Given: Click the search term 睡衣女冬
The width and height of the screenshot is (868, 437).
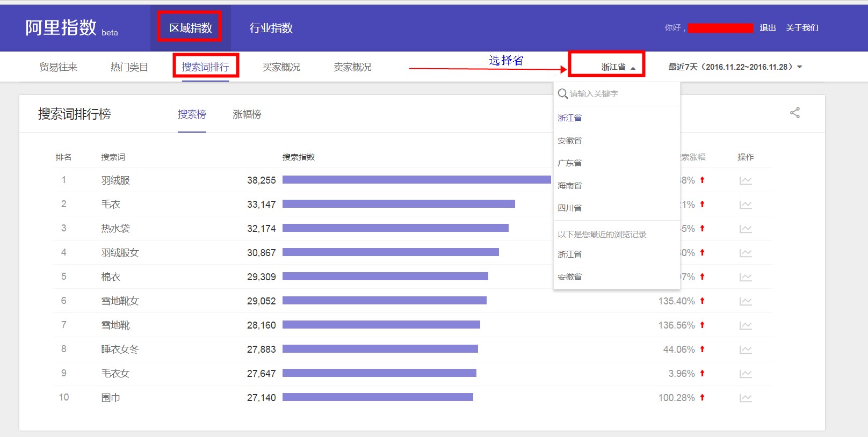Looking at the screenshot, I should click(x=120, y=349).
